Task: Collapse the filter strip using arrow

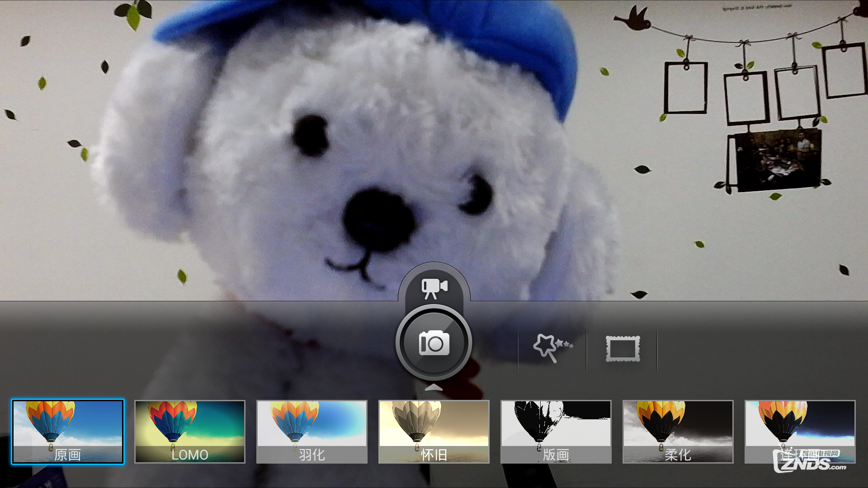Action: [x=434, y=388]
